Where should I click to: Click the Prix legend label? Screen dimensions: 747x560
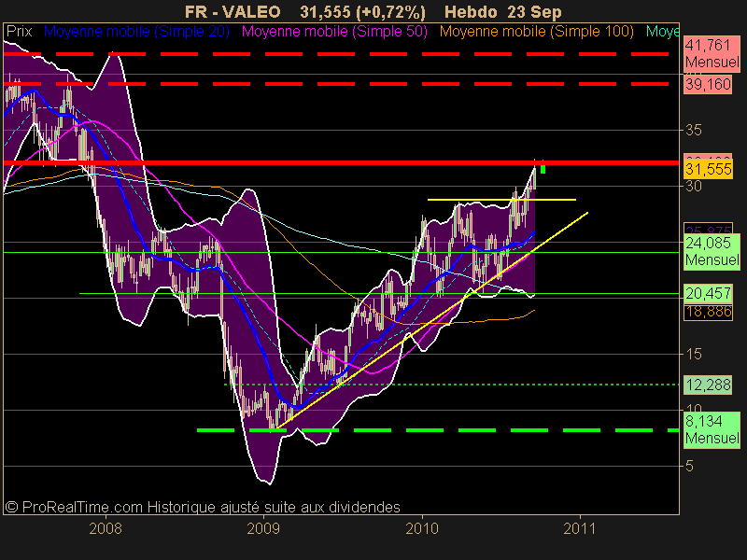click(19, 32)
